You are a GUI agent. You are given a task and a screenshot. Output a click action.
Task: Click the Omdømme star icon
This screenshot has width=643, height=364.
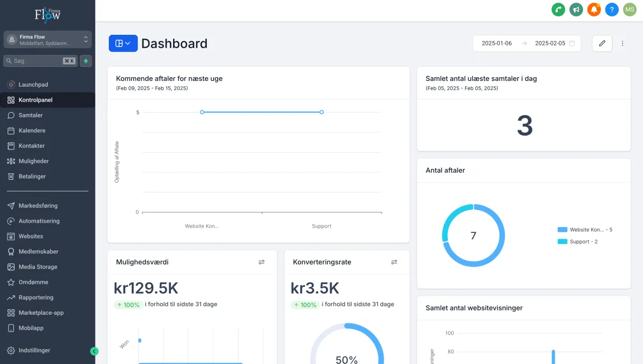point(11,282)
